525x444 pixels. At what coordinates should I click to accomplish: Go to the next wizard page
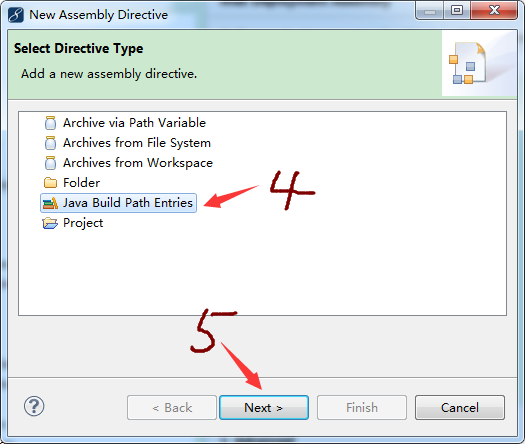point(264,408)
